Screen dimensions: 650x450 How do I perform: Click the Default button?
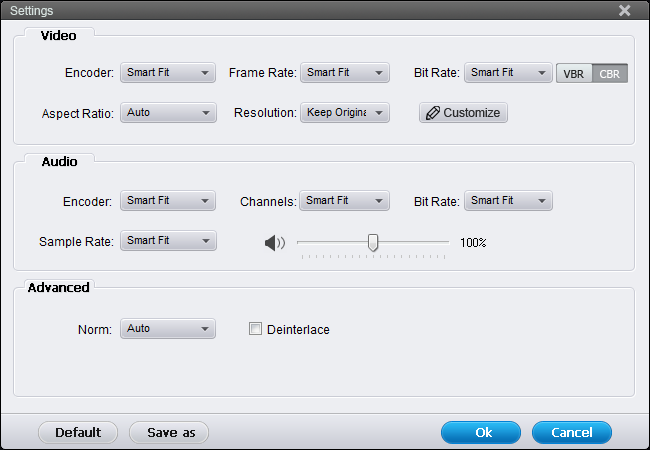78,433
